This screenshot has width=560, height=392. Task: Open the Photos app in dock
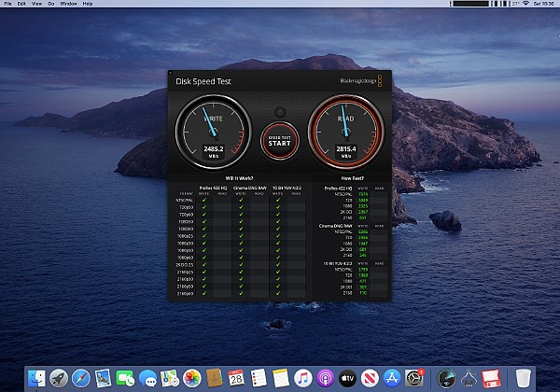(192, 377)
